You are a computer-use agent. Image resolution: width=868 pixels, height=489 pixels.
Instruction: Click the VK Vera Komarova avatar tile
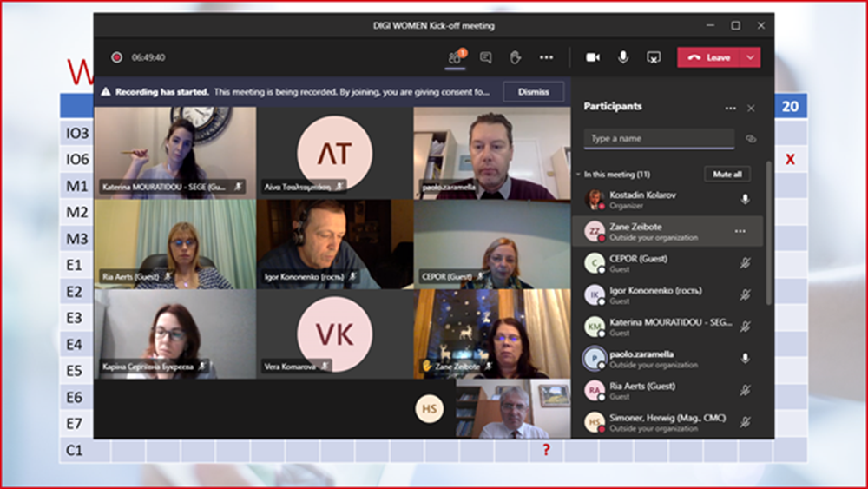point(335,334)
